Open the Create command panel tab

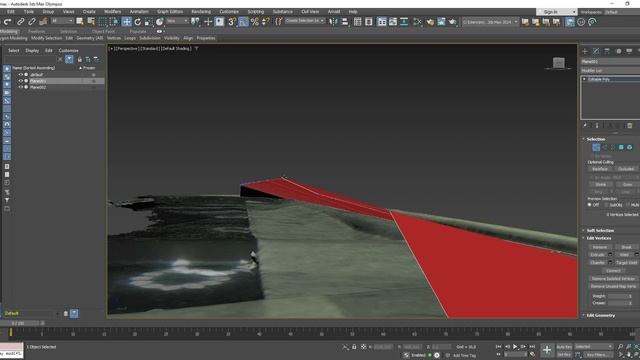(x=585, y=51)
